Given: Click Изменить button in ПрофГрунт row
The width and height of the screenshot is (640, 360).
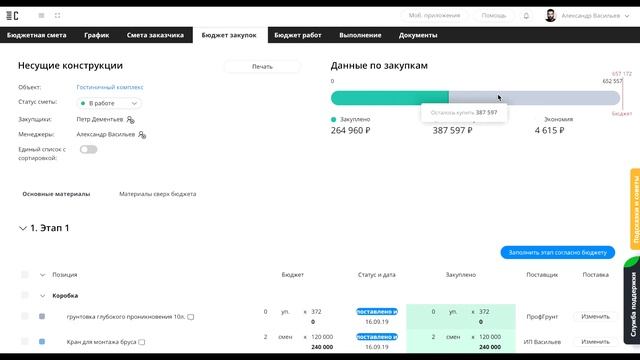Looking at the screenshot, I should tap(596, 316).
